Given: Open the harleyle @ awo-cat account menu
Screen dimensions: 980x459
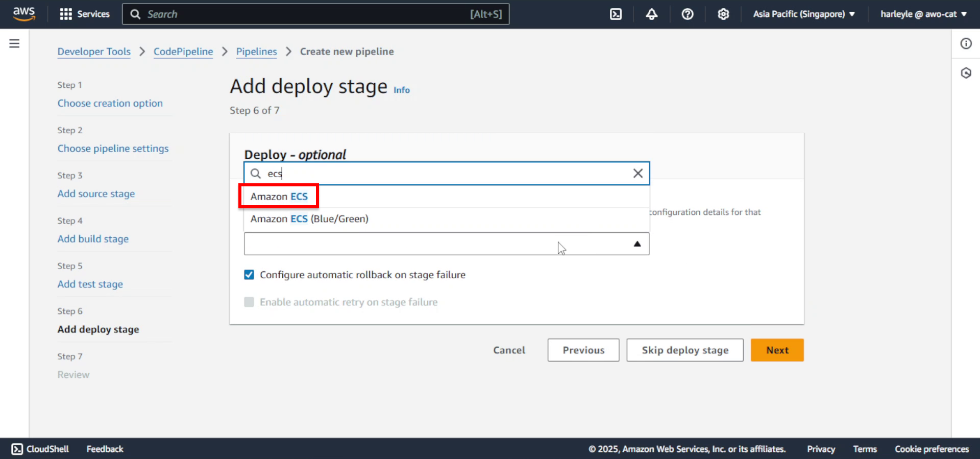Looking at the screenshot, I should [x=923, y=14].
